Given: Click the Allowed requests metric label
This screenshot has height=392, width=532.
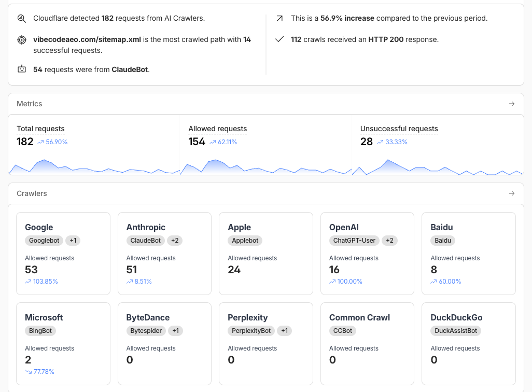Looking at the screenshot, I should [217, 129].
